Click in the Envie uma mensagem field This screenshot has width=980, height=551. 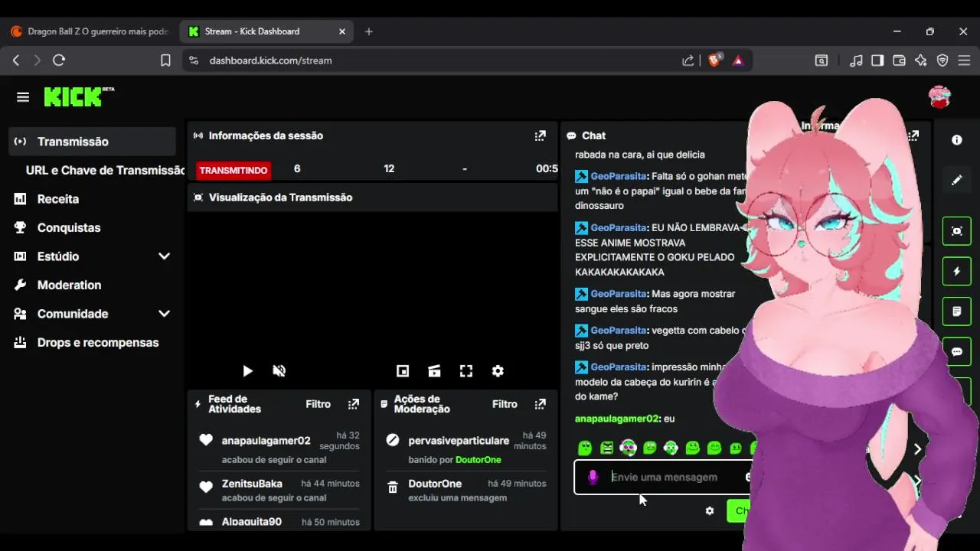click(x=664, y=478)
